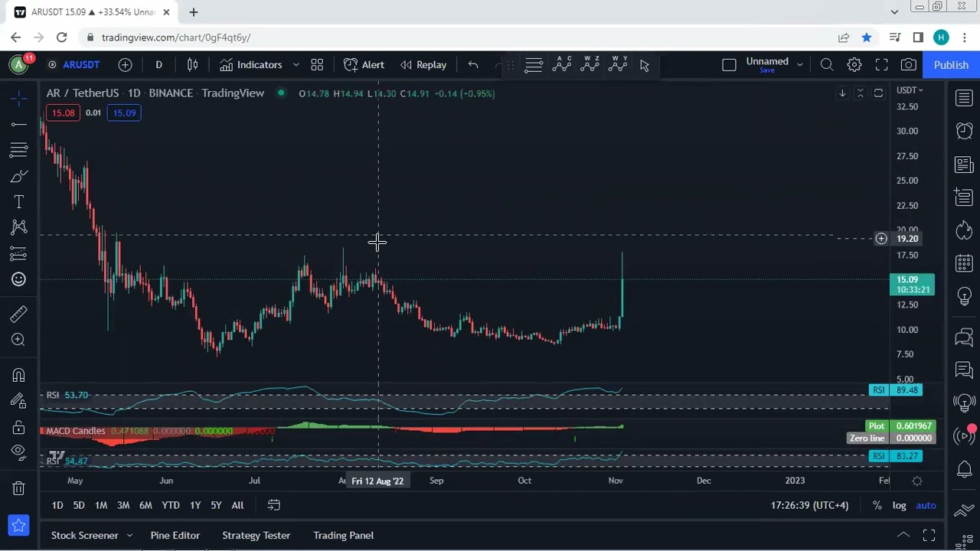Screen dimensions: 980x551
Task: Open the candlestick chart style menu
Action: (x=193, y=65)
